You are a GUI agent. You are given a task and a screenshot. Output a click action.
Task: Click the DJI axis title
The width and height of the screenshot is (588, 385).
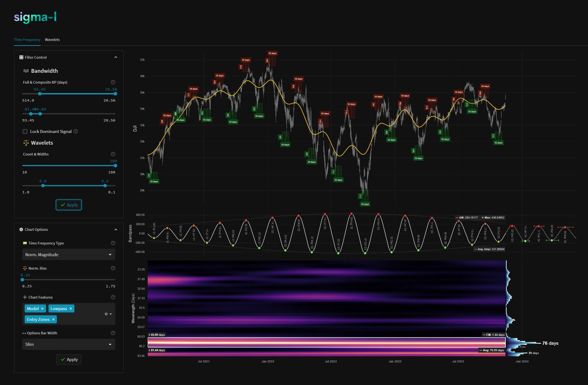click(135, 129)
